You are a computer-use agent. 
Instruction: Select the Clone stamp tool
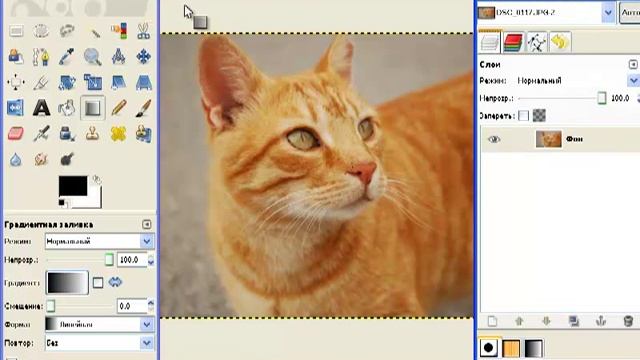tap(93, 134)
